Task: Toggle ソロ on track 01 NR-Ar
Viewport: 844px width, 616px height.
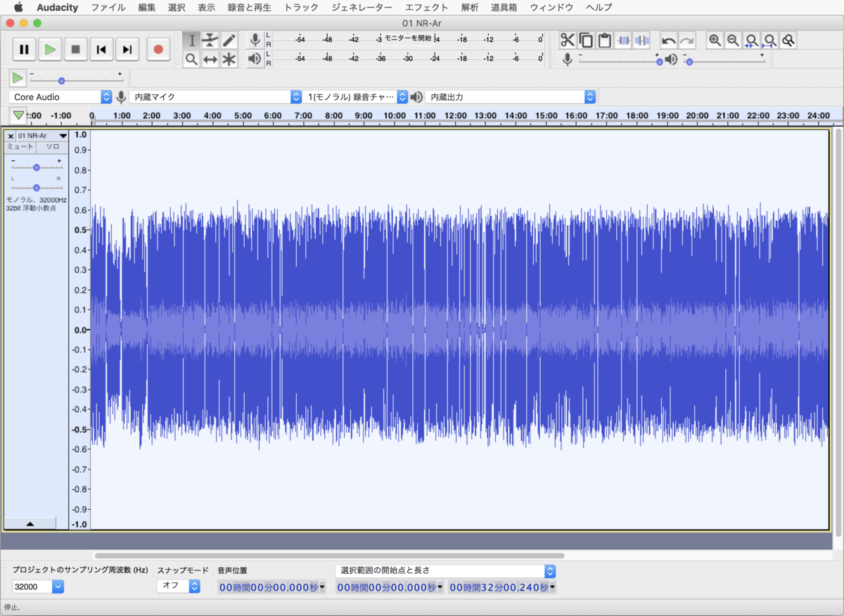Action: tap(53, 147)
